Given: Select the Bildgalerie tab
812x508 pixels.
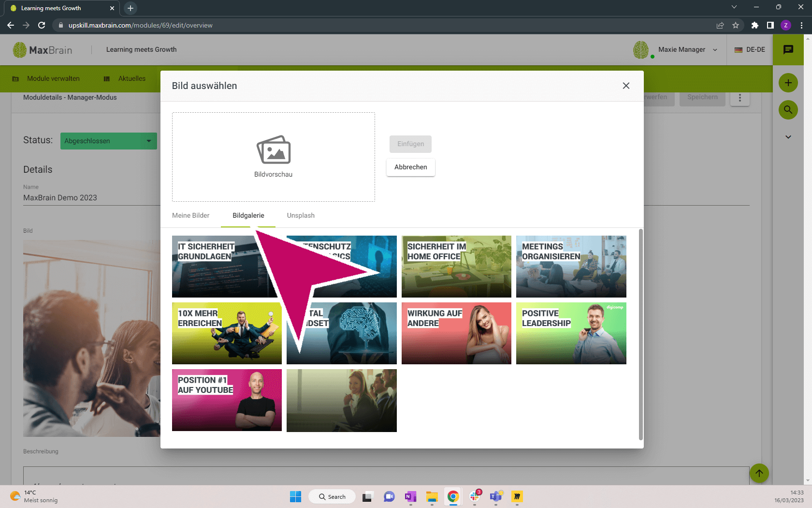Looking at the screenshot, I should (x=248, y=216).
